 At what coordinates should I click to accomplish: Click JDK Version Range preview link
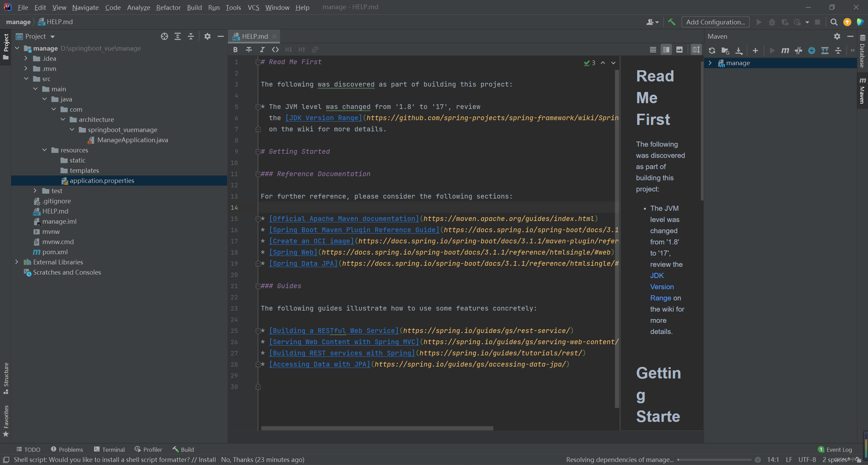point(662,287)
